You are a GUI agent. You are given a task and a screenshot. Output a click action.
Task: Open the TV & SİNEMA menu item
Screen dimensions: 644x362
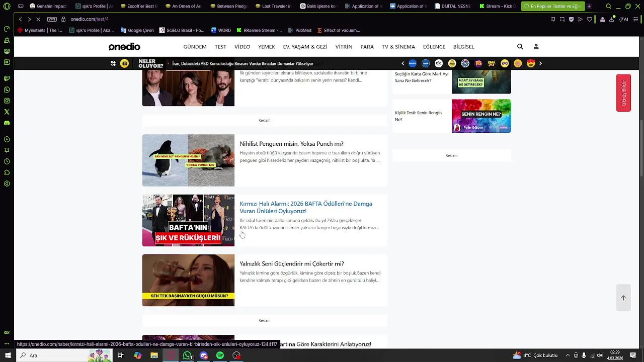point(398,47)
